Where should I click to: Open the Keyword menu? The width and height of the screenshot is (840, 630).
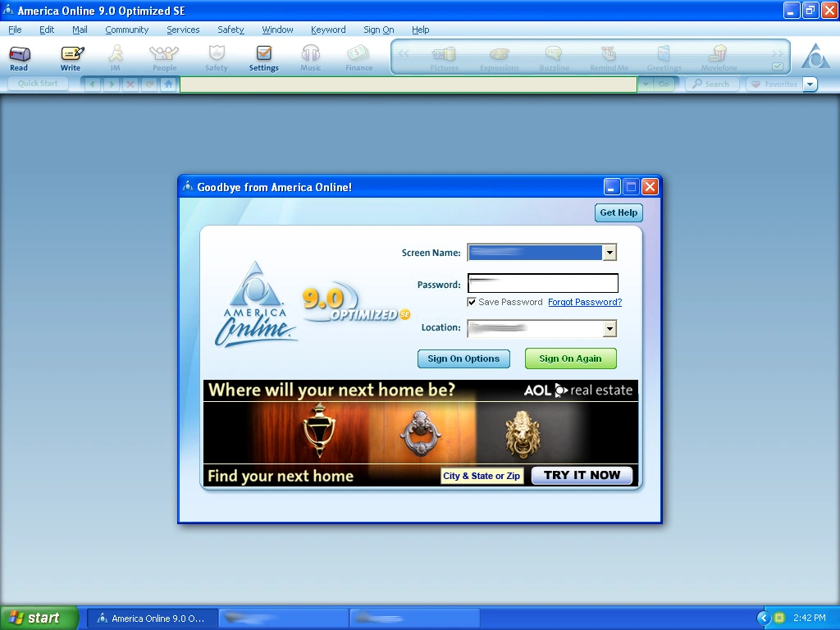click(328, 30)
